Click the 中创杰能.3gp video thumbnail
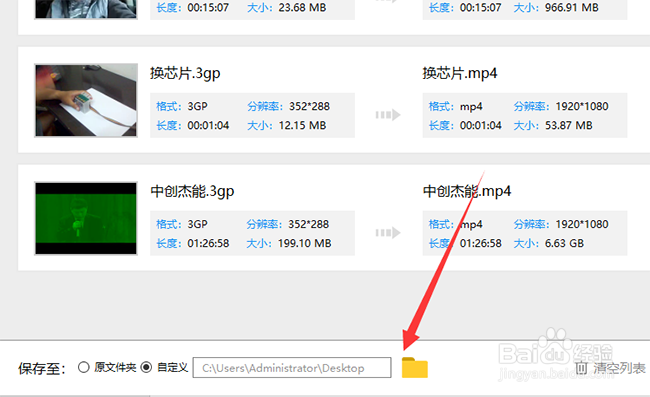The width and height of the screenshot is (650, 397). 86,218
